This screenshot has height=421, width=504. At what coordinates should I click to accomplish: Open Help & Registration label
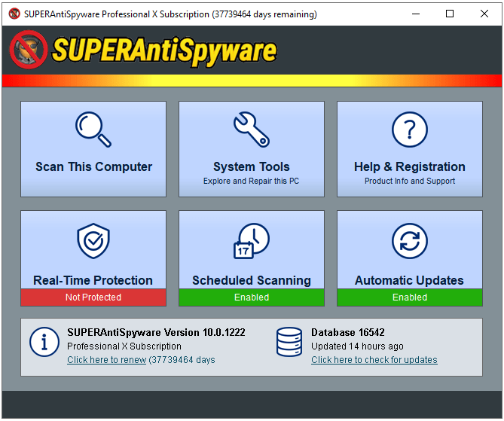pyautogui.click(x=410, y=166)
